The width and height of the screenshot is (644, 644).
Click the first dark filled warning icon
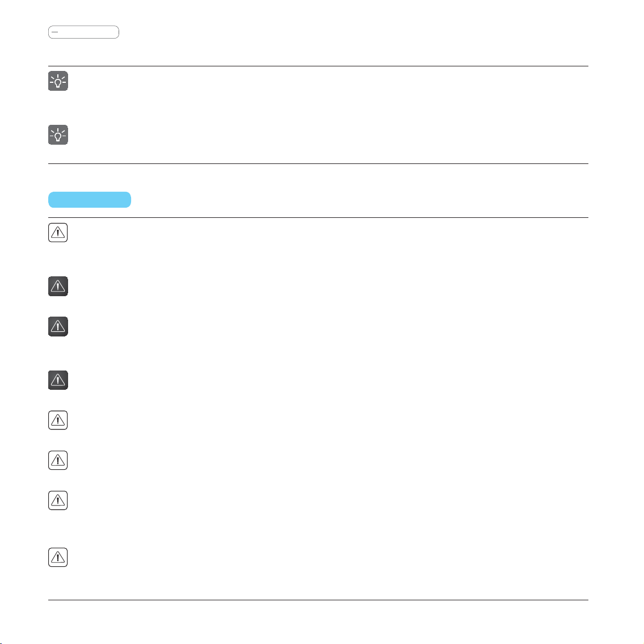click(x=58, y=287)
